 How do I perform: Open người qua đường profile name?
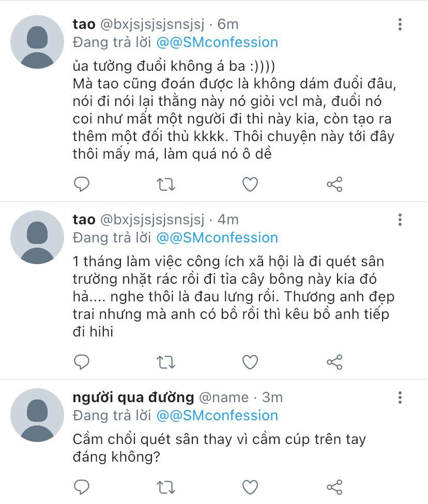(x=133, y=398)
